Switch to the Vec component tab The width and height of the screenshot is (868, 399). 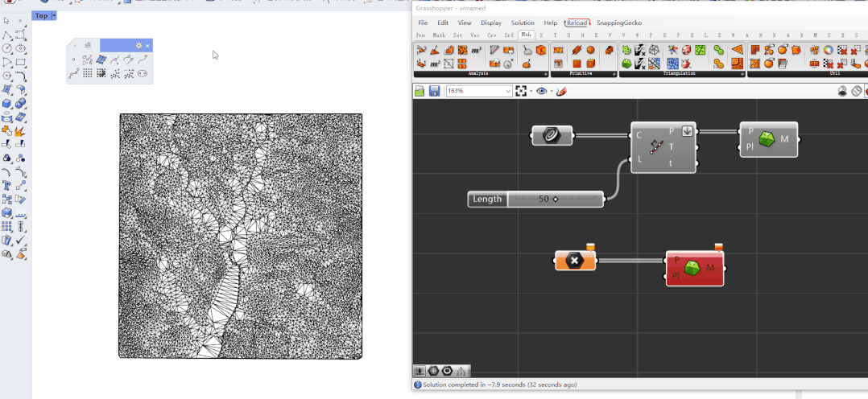tap(475, 35)
